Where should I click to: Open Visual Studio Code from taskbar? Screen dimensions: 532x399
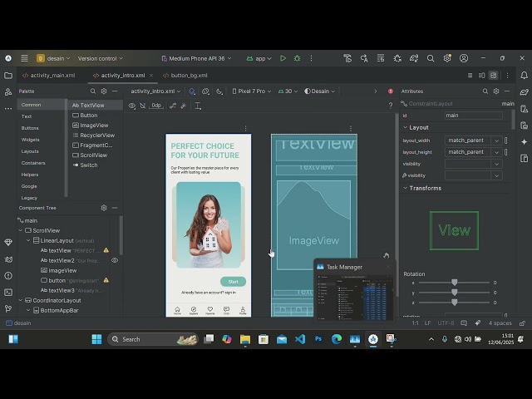pyautogui.click(x=300, y=339)
